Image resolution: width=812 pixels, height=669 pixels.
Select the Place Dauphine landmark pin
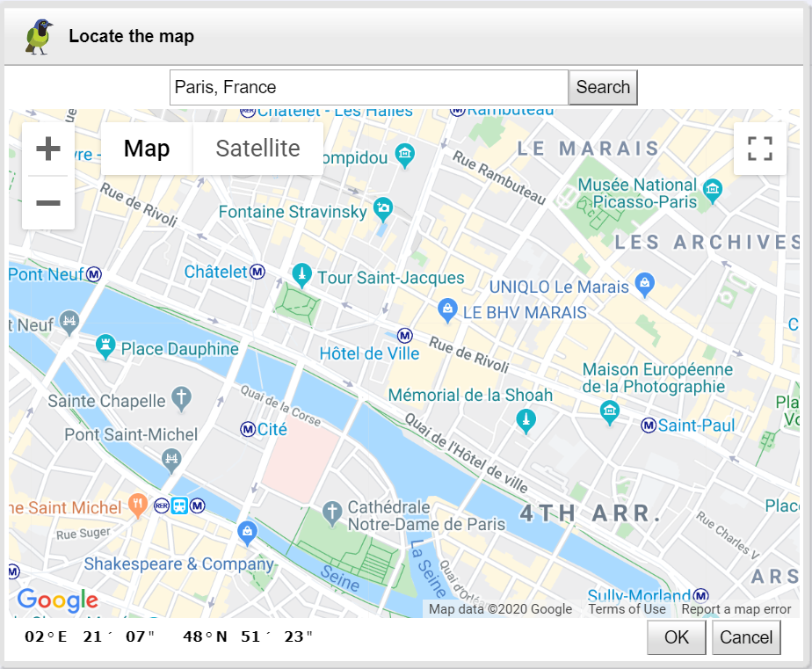[105, 345]
